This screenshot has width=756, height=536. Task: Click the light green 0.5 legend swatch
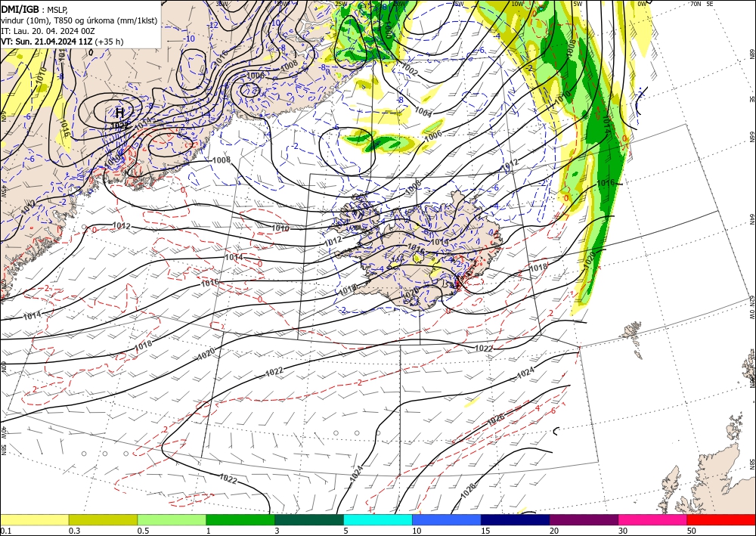tap(172, 519)
